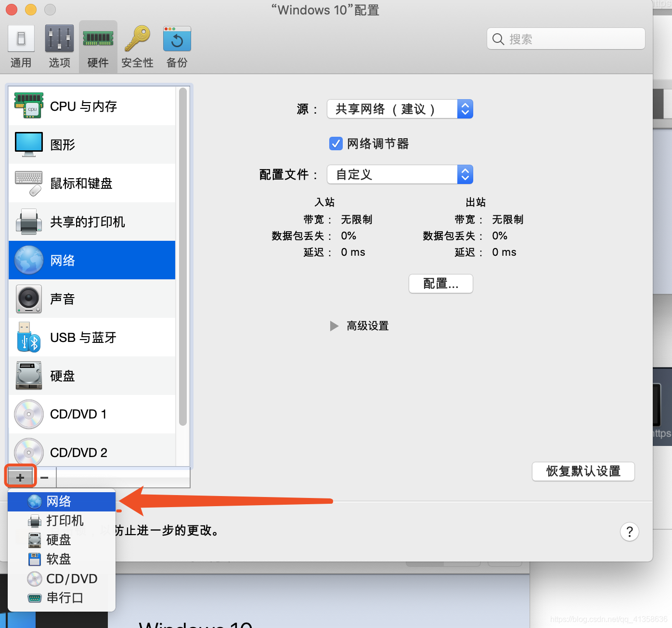Select 硬盘 hard disk in list

pyautogui.click(x=92, y=376)
